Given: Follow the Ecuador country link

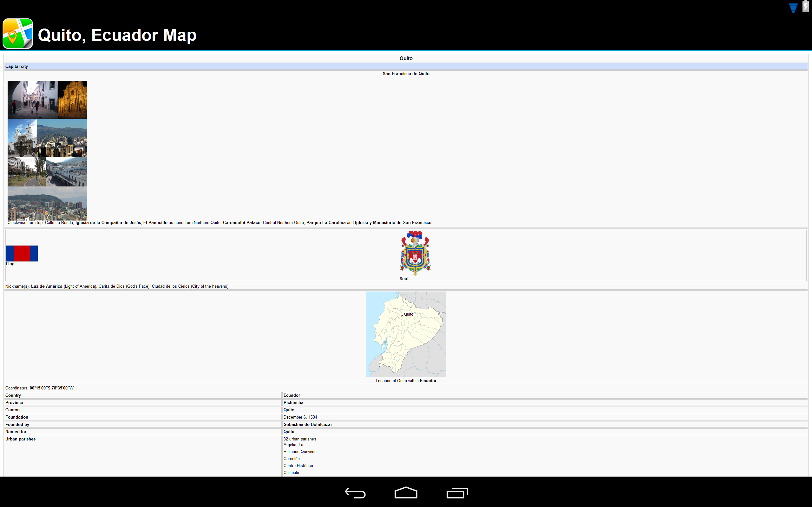Looking at the screenshot, I should tap(291, 395).
